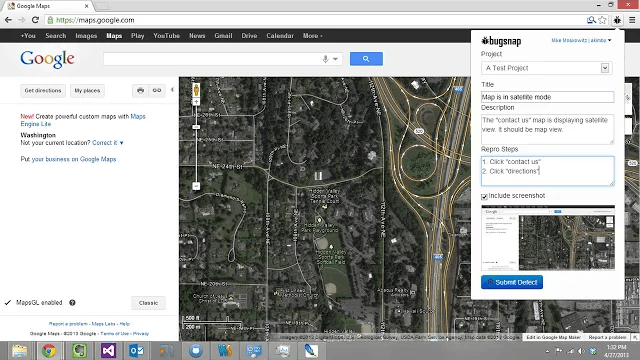This screenshot has height=360, width=640.
Task: Click the bugsnap screenshot preview thumbnail
Action: pyautogui.click(x=548, y=238)
